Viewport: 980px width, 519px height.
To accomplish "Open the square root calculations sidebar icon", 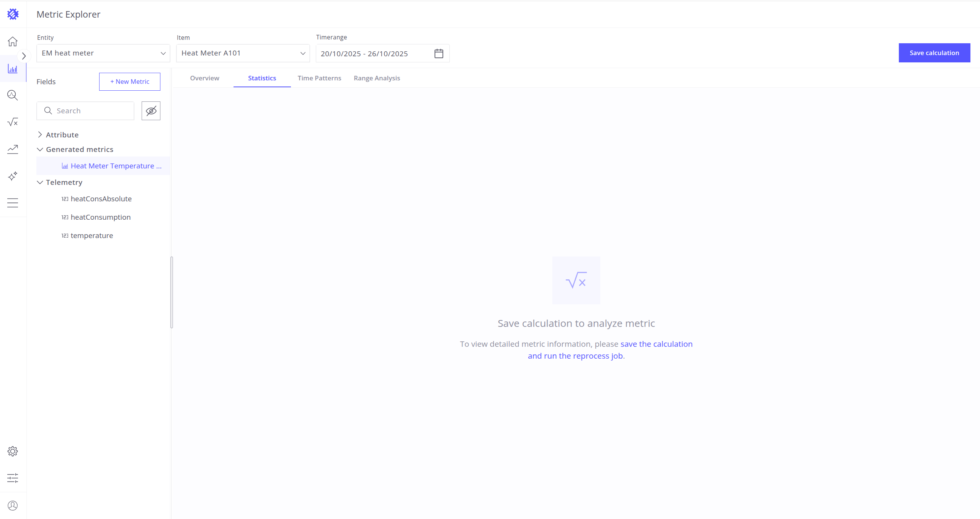I will point(13,122).
